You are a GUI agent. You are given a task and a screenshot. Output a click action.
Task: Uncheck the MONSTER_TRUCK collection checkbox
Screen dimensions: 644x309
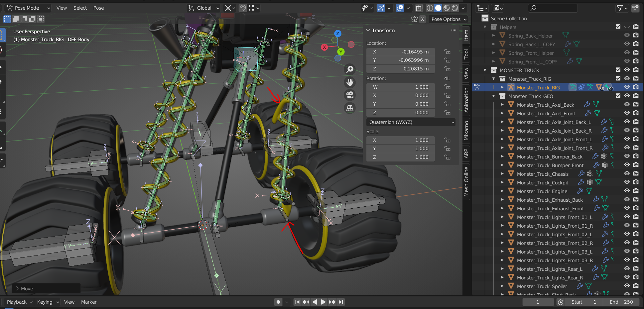coord(618,70)
